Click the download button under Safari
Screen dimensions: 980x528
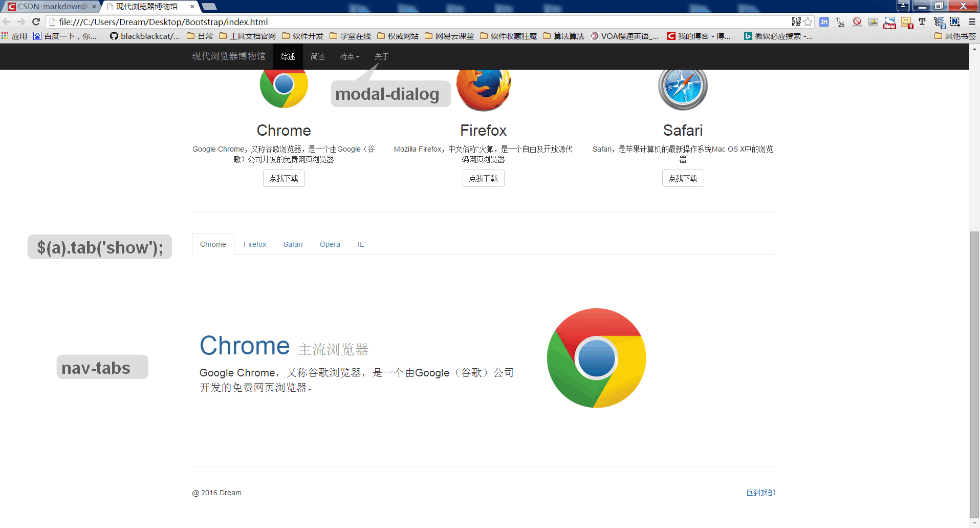click(683, 179)
